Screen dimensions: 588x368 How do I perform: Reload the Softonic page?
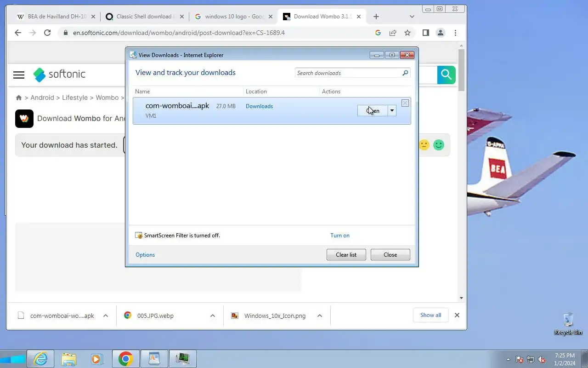(x=47, y=33)
